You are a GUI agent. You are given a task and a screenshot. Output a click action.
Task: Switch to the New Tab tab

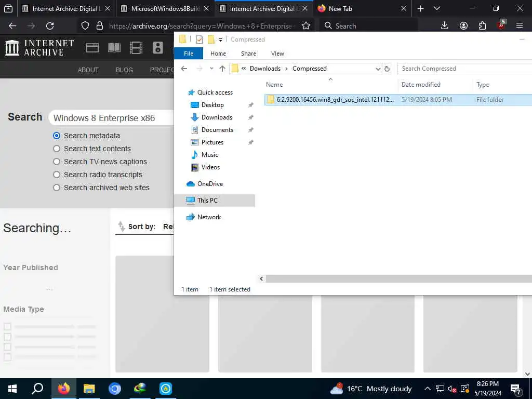point(361,8)
